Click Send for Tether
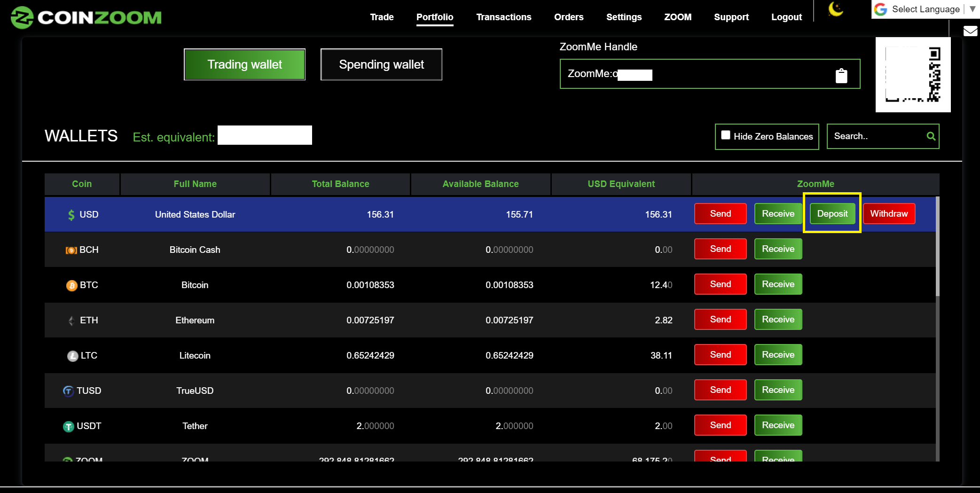This screenshot has height=493, width=980. (721, 425)
